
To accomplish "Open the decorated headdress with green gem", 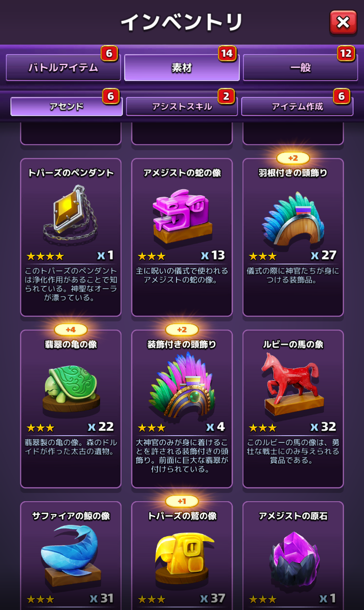I will point(181,384).
